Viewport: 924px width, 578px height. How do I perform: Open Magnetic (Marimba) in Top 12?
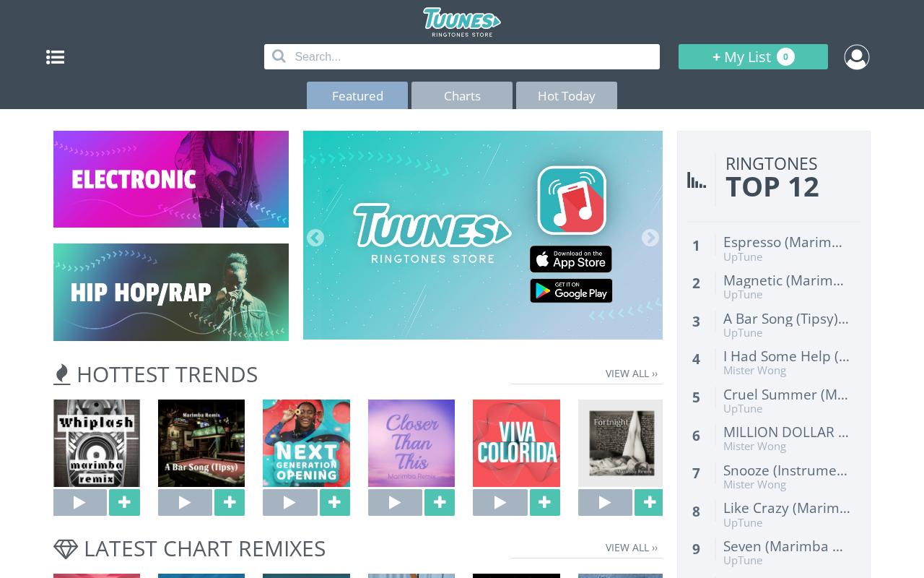[783, 280]
